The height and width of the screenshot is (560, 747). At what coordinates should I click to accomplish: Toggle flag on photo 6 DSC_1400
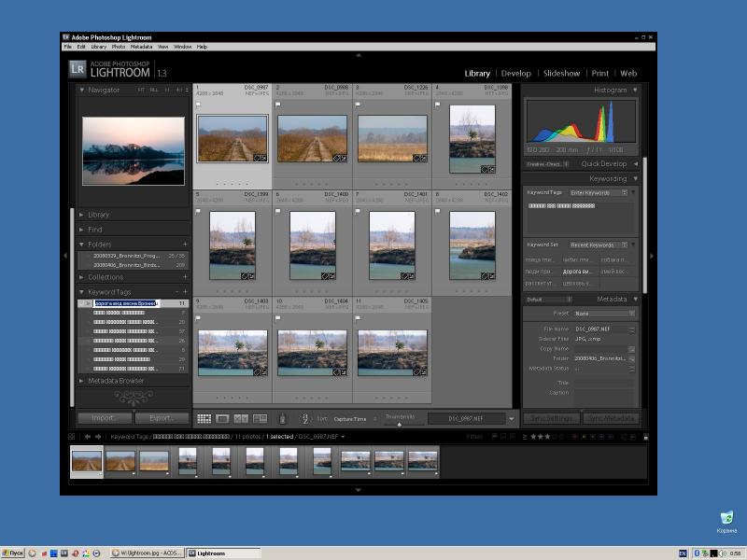click(278, 212)
